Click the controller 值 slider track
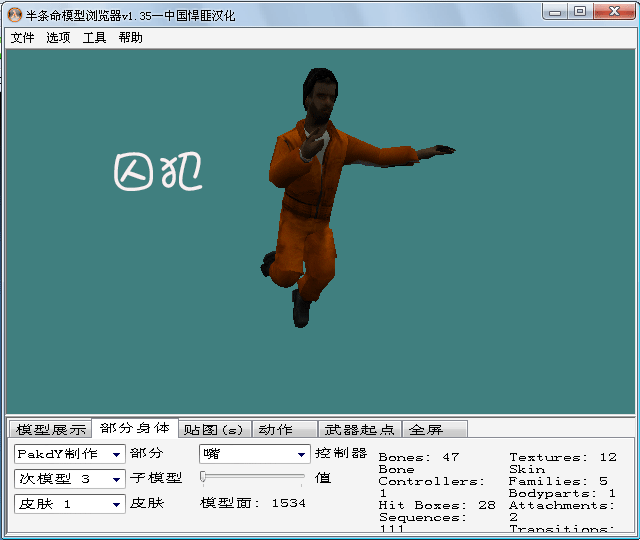The width and height of the screenshot is (640, 540). pyautogui.click(x=255, y=477)
